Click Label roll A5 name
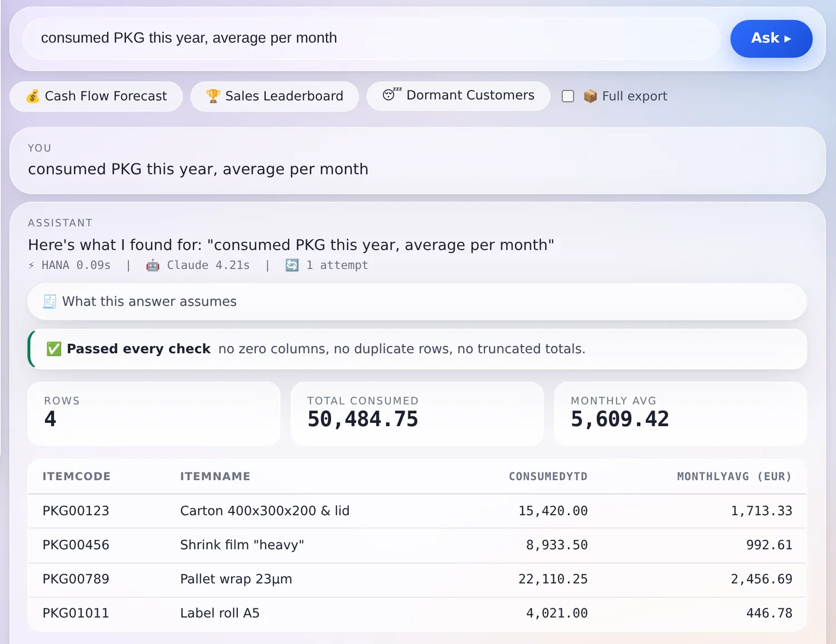Viewport: 836px width, 644px height. (220, 613)
